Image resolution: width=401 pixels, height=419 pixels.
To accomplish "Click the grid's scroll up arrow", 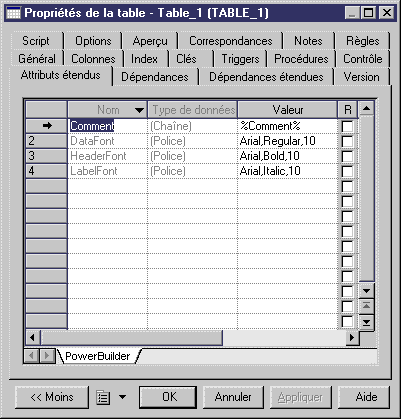I will click(x=366, y=109).
